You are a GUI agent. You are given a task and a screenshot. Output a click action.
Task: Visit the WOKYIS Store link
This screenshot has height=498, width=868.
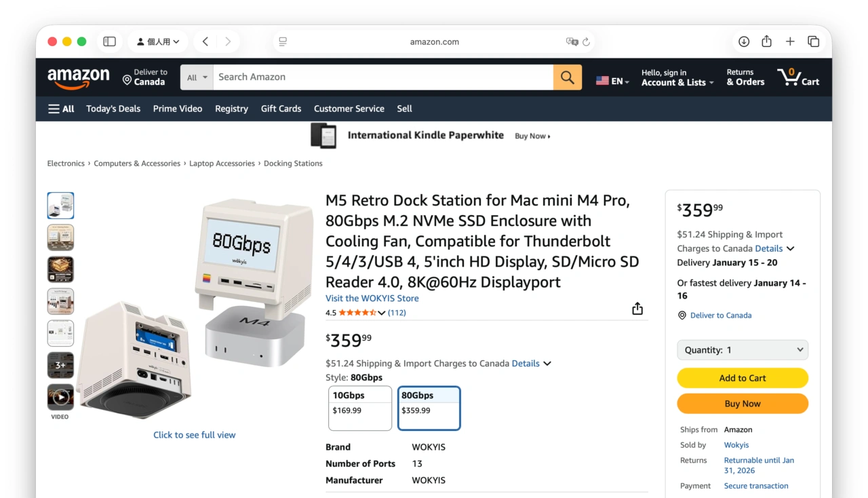372,299
